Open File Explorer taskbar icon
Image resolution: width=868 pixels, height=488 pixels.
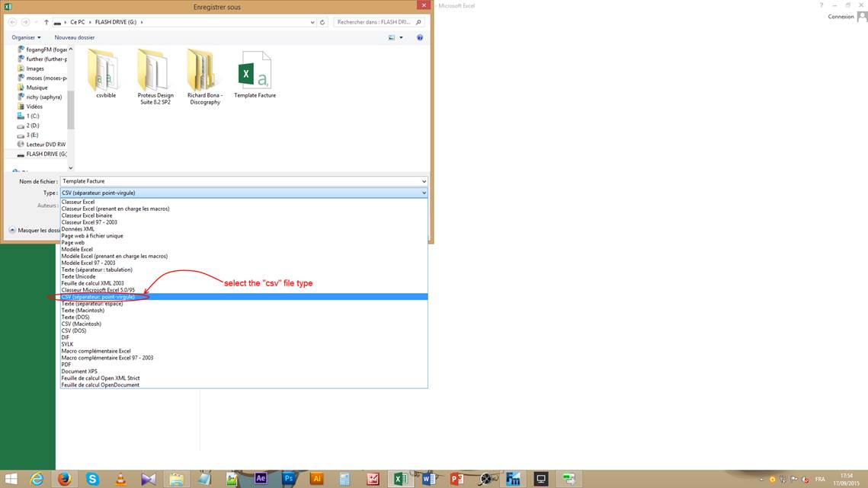click(177, 479)
